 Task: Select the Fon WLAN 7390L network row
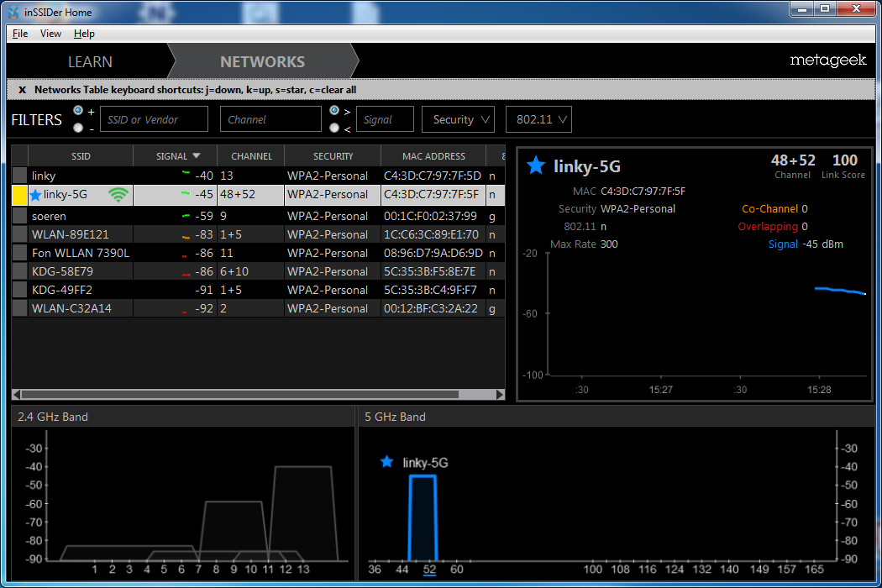point(258,253)
